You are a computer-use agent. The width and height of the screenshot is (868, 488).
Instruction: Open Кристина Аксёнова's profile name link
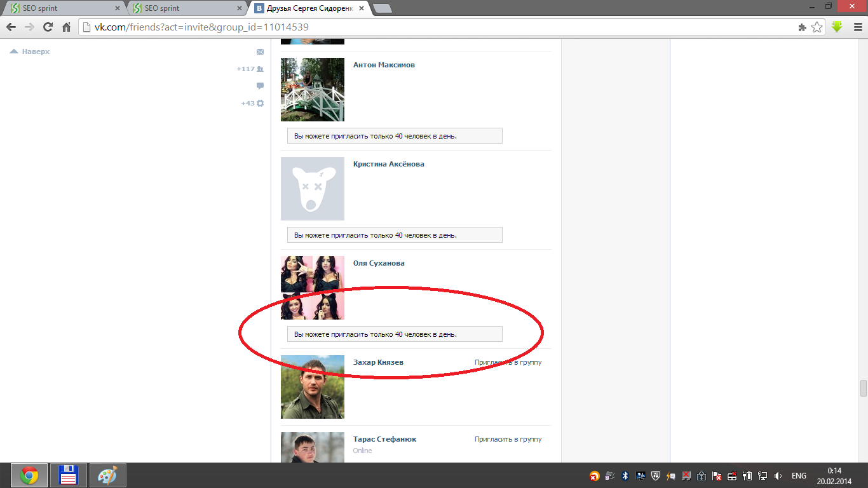pyautogui.click(x=389, y=164)
